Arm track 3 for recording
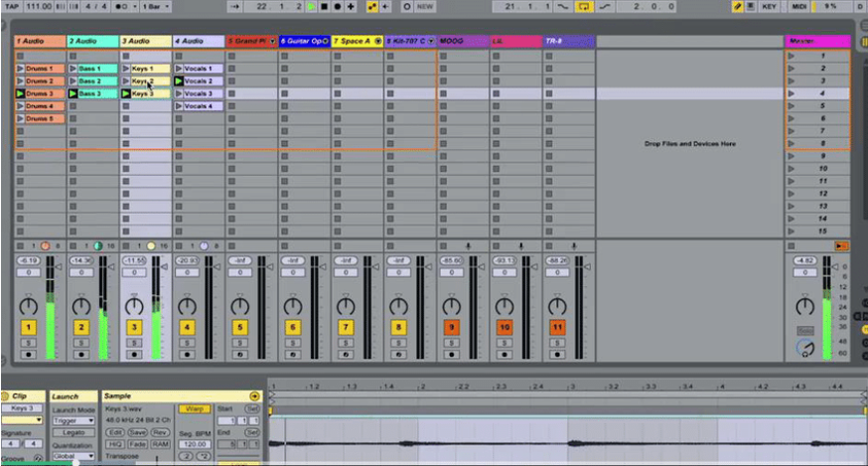Image resolution: width=868 pixels, height=466 pixels. pyautogui.click(x=134, y=355)
